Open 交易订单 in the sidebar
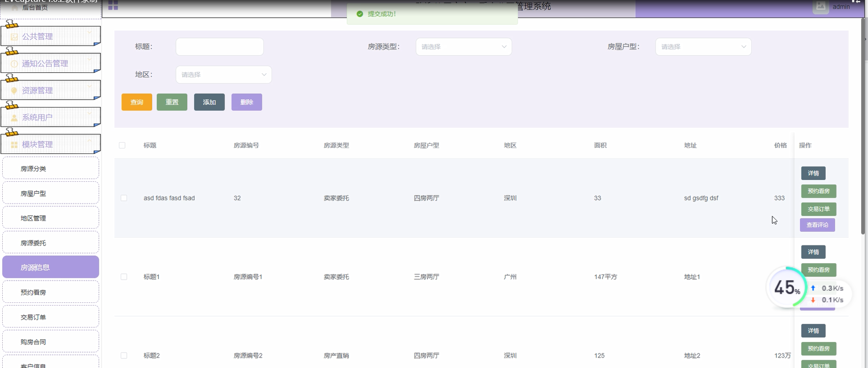 pyautogui.click(x=51, y=317)
